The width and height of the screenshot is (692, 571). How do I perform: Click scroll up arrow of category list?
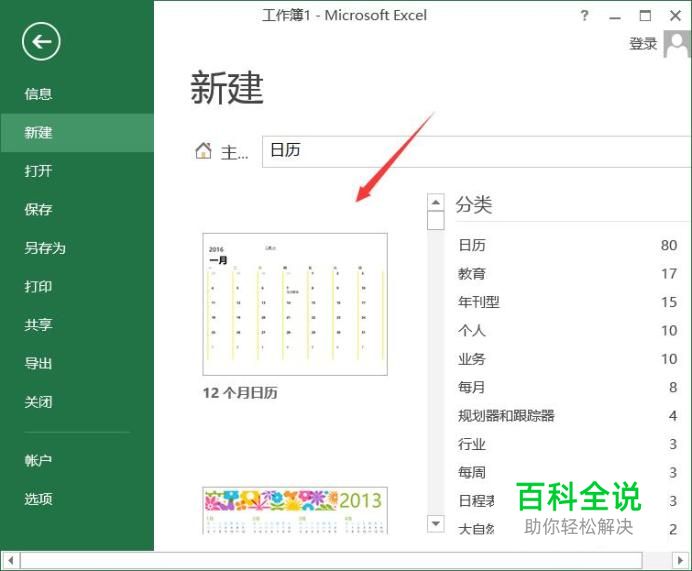pos(436,203)
